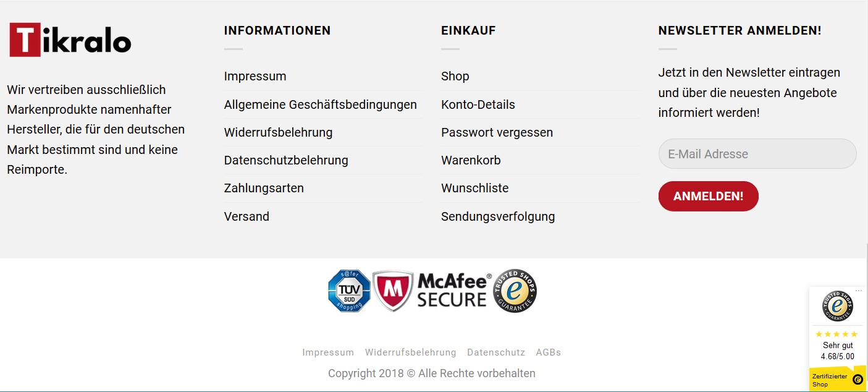868x392 pixels.
Task: Open the Trusted Shops rating widget seal
Action: pyautogui.click(x=838, y=305)
